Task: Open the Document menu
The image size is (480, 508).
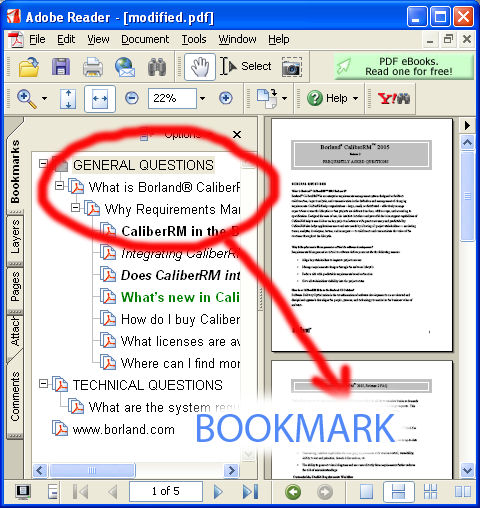Action: (145, 39)
